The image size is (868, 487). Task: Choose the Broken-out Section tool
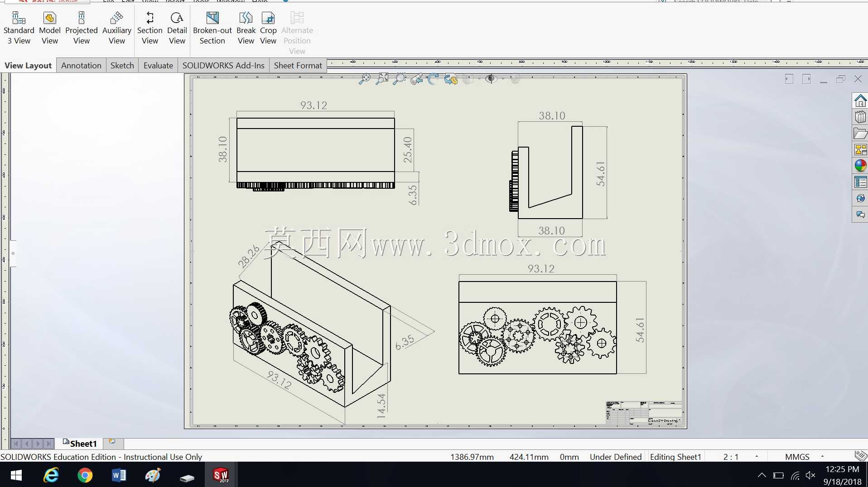[x=212, y=28]
